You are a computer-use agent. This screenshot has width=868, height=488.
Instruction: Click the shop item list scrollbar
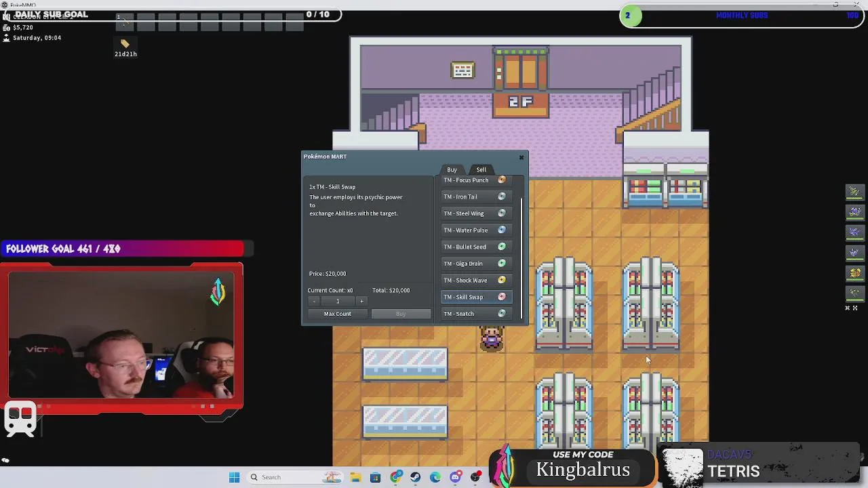coord(521,258)
